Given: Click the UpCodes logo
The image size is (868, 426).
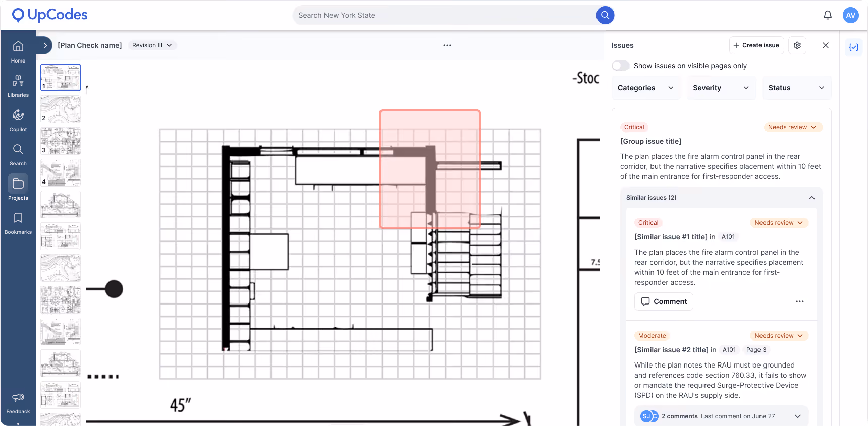Looking at the screenshot, I should [49, 15].
